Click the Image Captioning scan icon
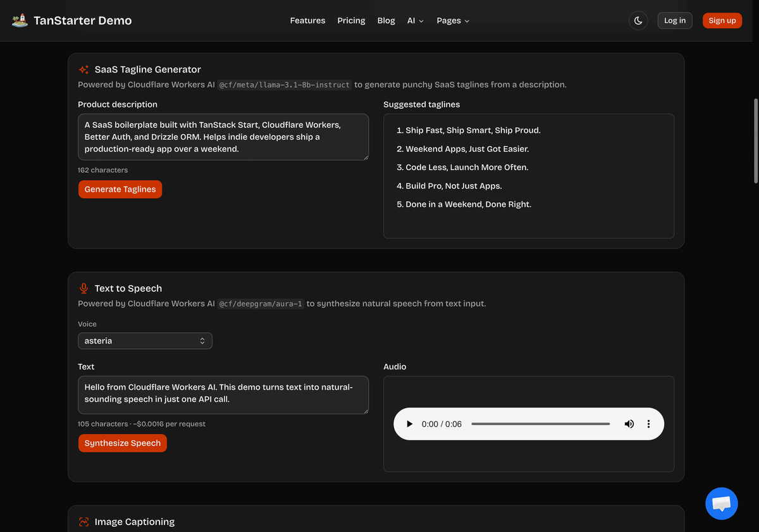 (x=83, y=522)
